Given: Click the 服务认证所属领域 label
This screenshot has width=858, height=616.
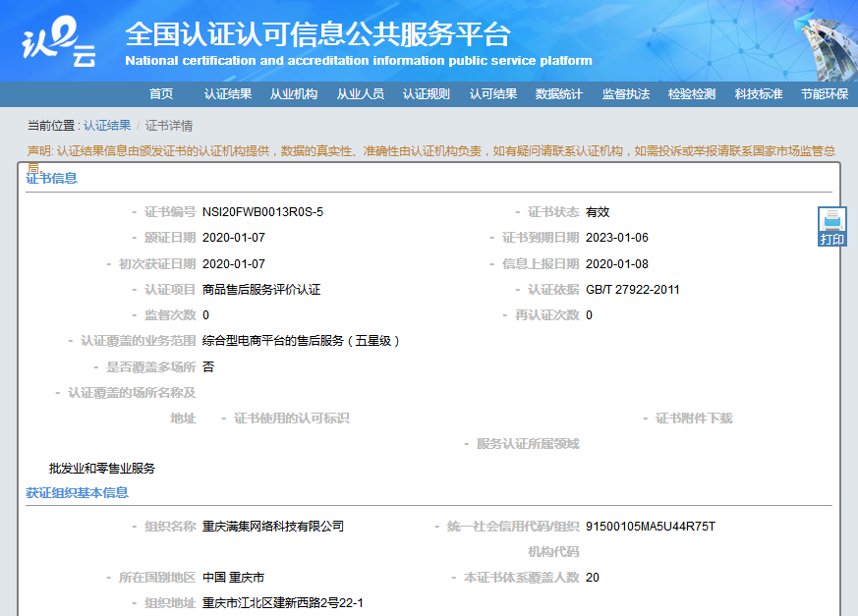Looking at the screenshot, I should coord(528,444).
